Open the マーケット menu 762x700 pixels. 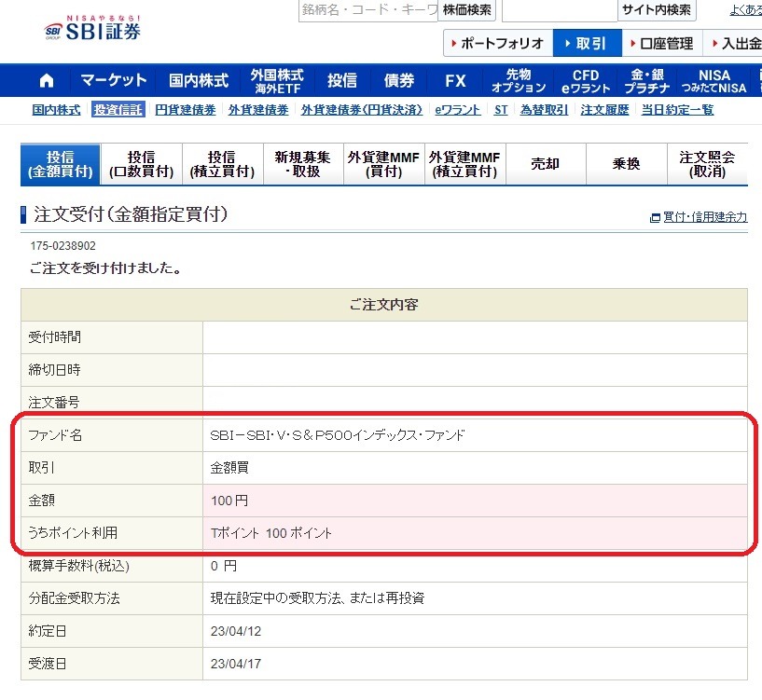click(x=113, y=80)
